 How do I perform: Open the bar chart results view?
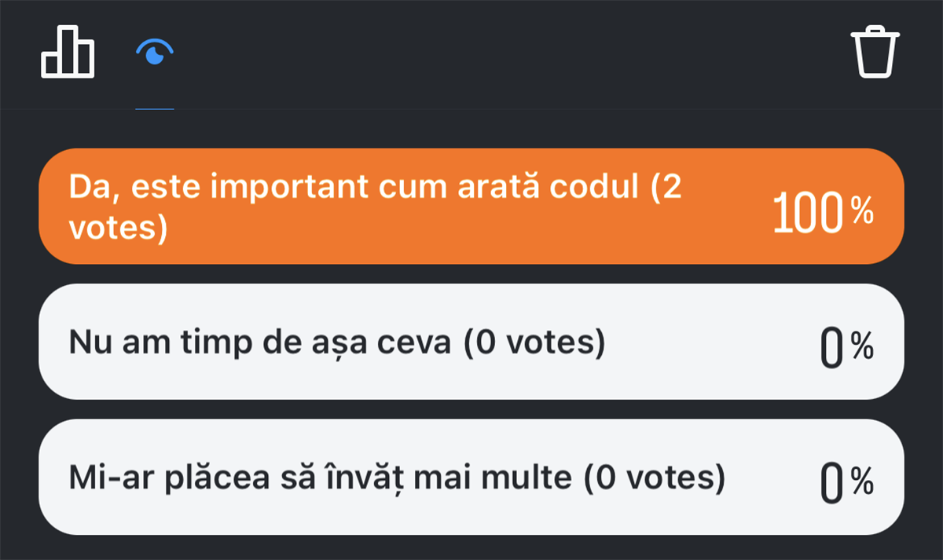click(x=68, y=52)
